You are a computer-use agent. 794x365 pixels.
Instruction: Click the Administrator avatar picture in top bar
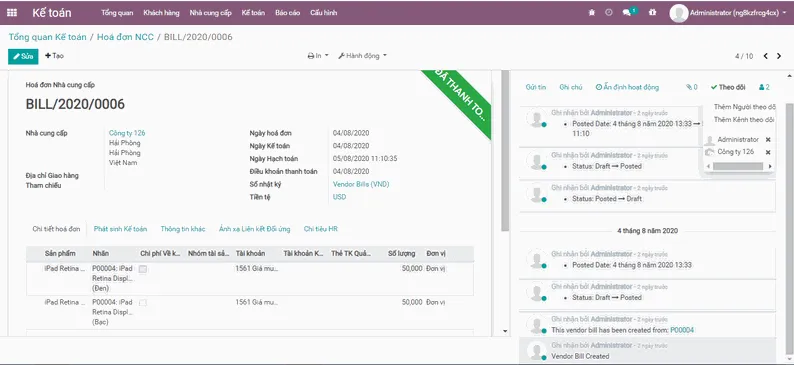tap(679, 13)
